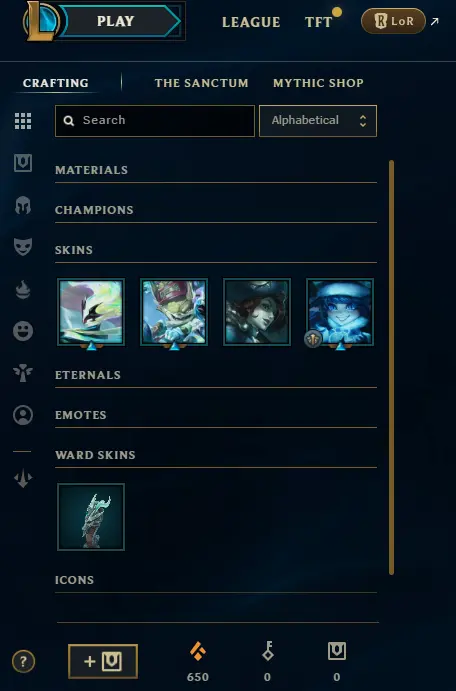Select the materials chest filter icon
Screen dimensions: 456x691
tap(23, 163)
